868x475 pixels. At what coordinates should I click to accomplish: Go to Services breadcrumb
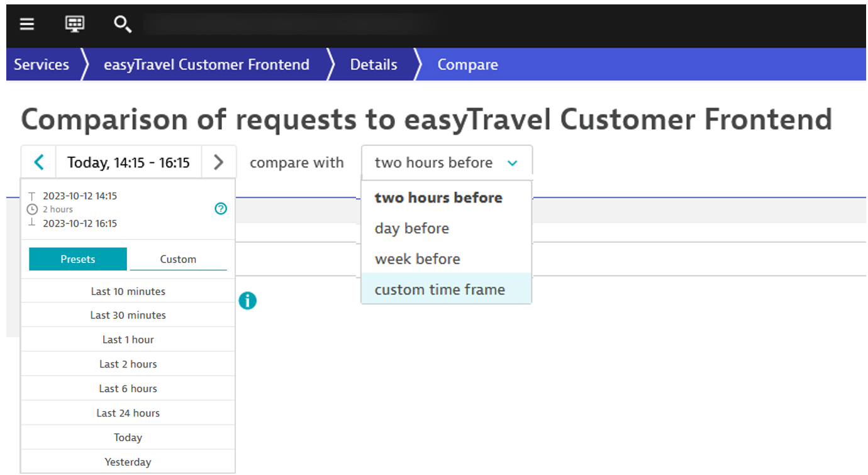[42, 64]
